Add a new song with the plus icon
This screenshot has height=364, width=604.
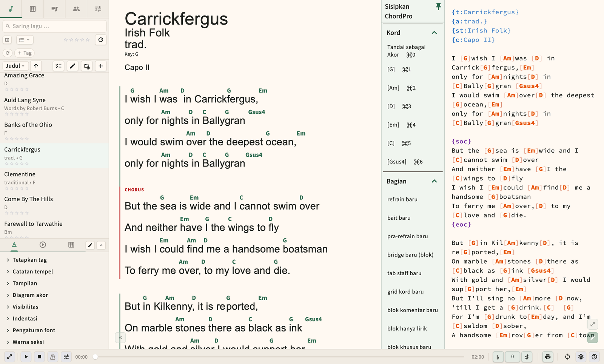pyautogui.click(x=101, y=66)
